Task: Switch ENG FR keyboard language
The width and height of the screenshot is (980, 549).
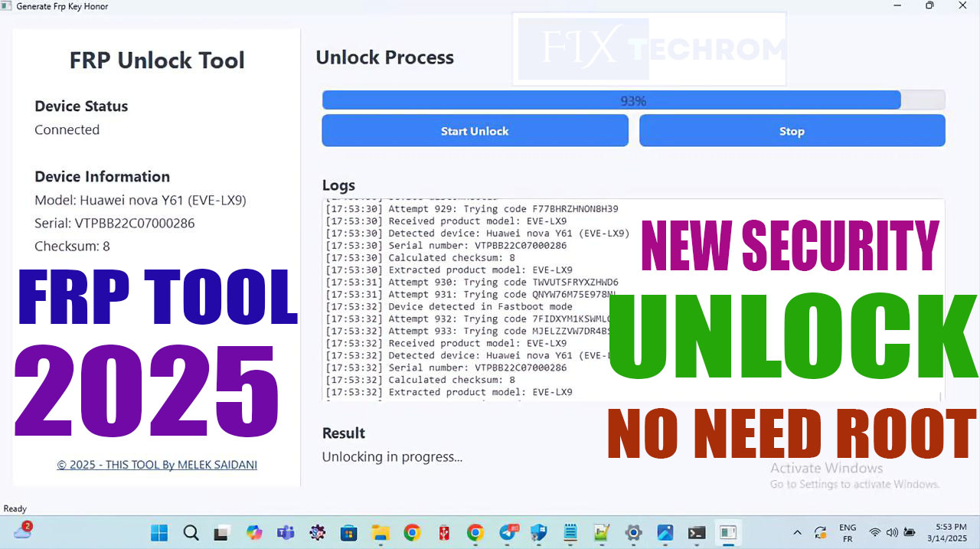Action: [848, 533]
